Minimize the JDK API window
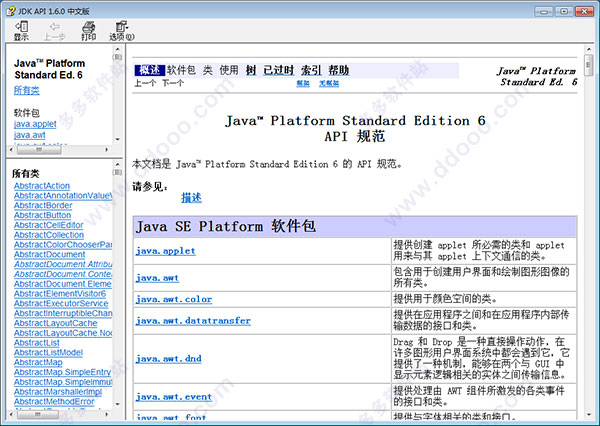Screen dimensions: 600x426 (x=544, y=11)
